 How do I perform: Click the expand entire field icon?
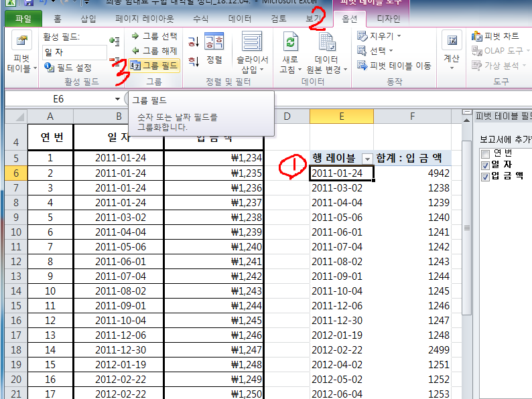click(115, 41)
